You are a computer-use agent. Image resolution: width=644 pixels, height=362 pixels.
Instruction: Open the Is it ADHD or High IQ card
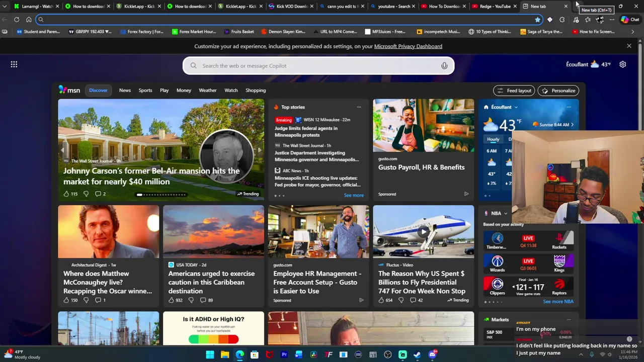click(x=213, y=328)
